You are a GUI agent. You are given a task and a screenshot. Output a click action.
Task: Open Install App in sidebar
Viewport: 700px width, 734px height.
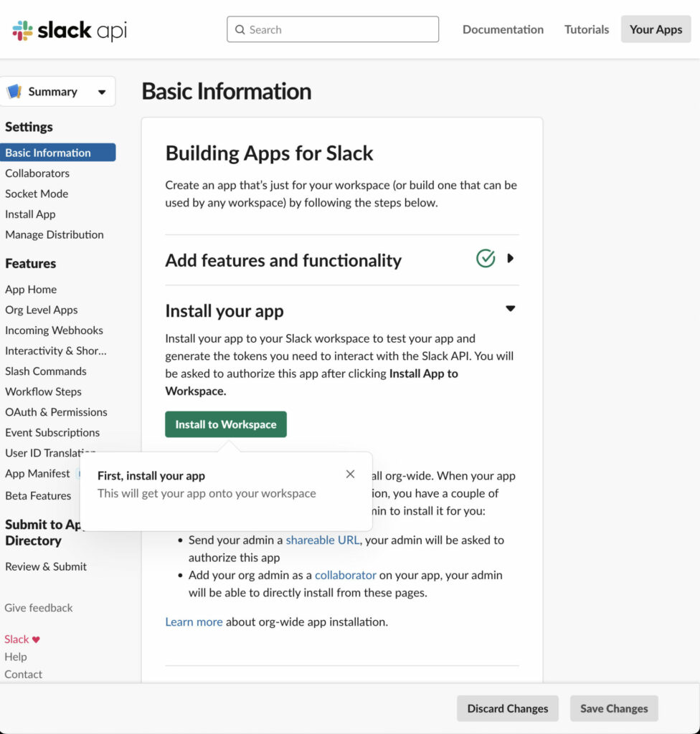pyautogui.click(x=30, y=214)
